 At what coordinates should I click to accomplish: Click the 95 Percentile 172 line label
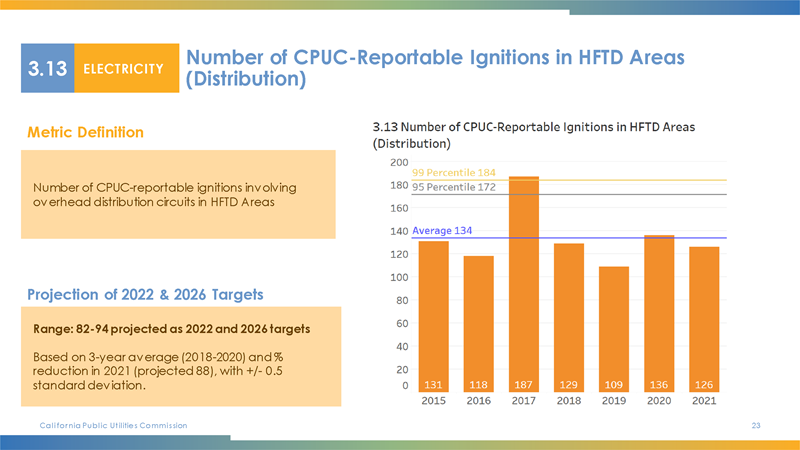click(453, 187)
